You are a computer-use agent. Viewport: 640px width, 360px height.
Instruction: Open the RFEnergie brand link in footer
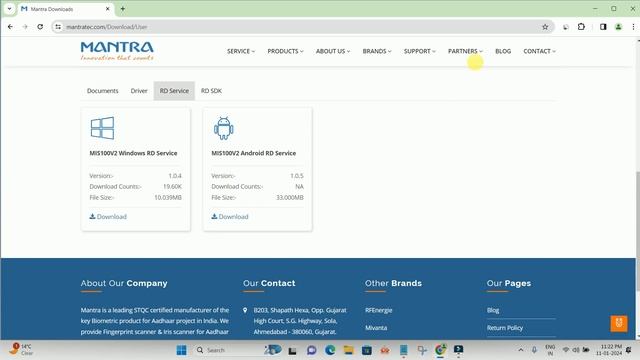378,310
